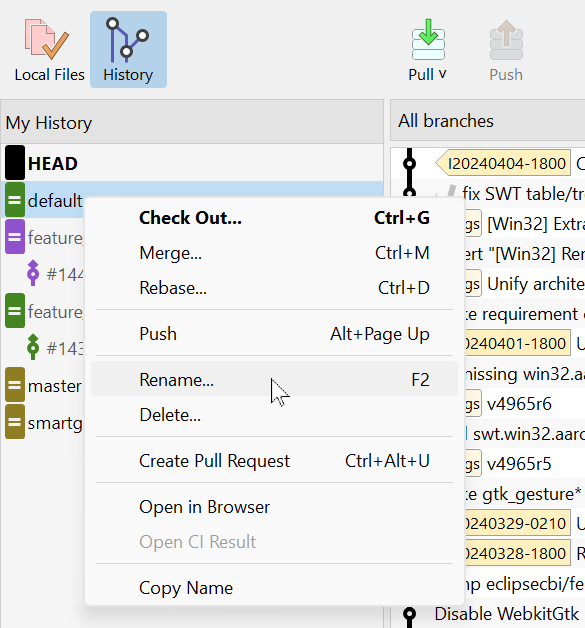Choose Check Out... from the context menu
Image resolution: width=585 pixels, height=628 pixels.
point(274,218)
